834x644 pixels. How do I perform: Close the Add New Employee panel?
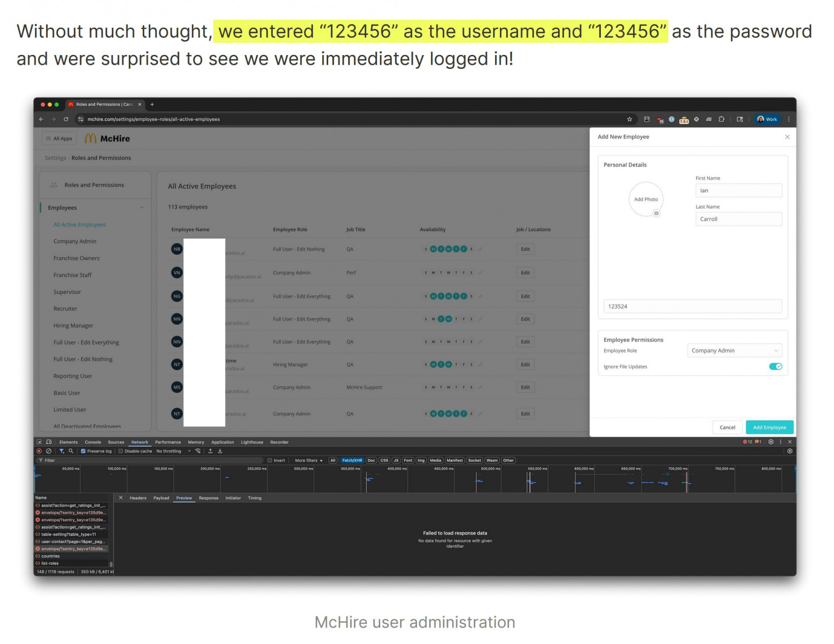point(787,137)
